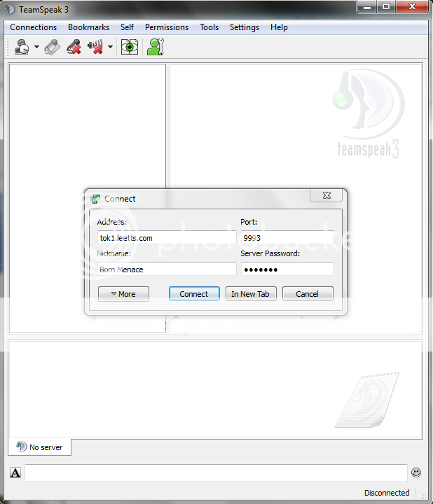Mute the speakers using toolbar icon

coord(95,48)
